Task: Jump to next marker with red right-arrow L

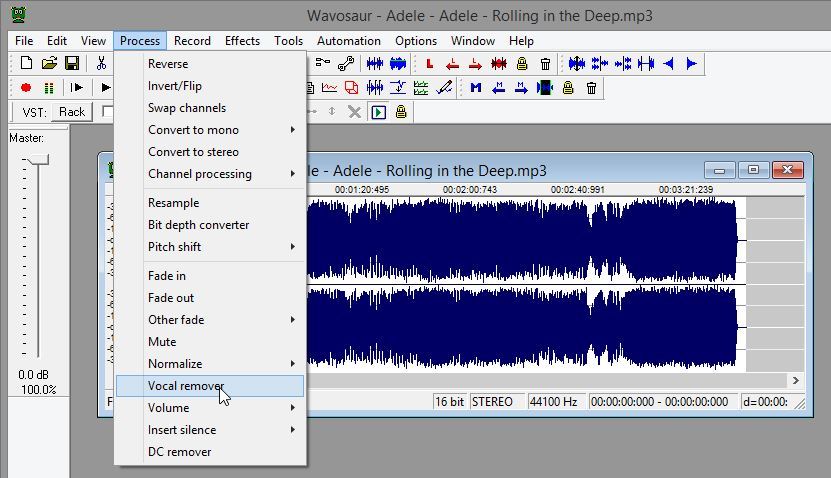Action: click(475, 64)
